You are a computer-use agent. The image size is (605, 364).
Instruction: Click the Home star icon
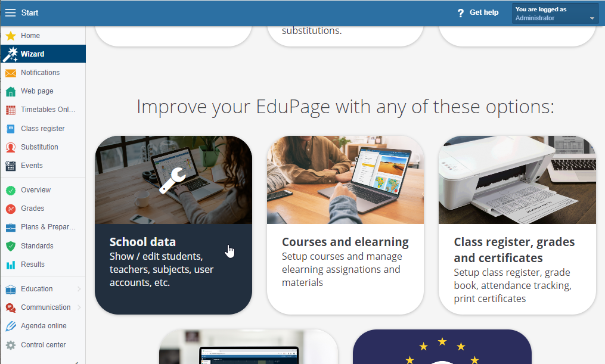[x=11, y=36]
